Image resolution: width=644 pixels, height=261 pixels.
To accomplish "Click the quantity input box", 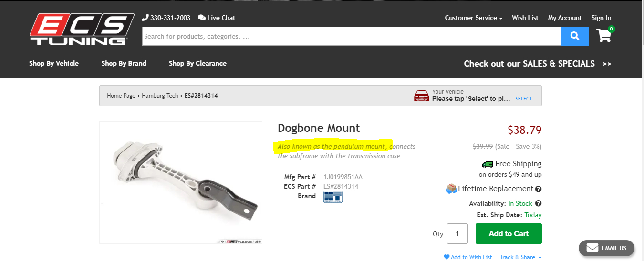I will [458, 234].
